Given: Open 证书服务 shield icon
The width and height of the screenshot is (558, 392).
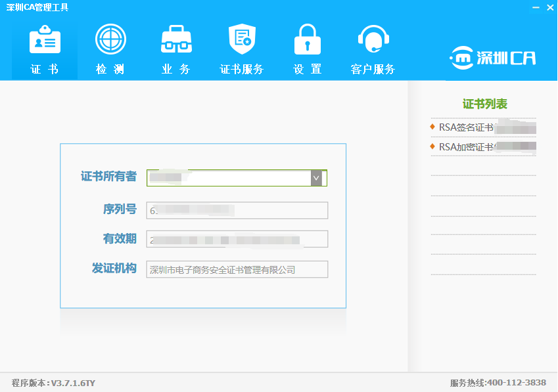Looking at the screenshot, I should (241, 39).
